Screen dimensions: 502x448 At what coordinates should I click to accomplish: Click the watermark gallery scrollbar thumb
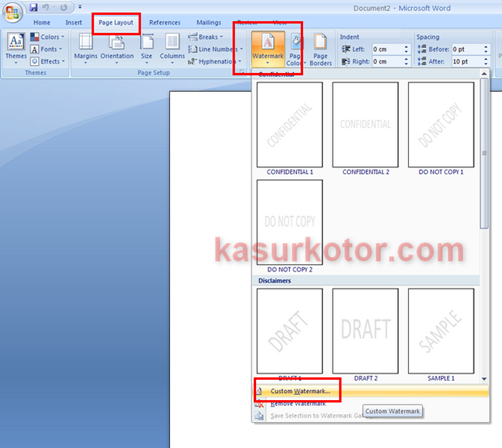tap(484, 153)
